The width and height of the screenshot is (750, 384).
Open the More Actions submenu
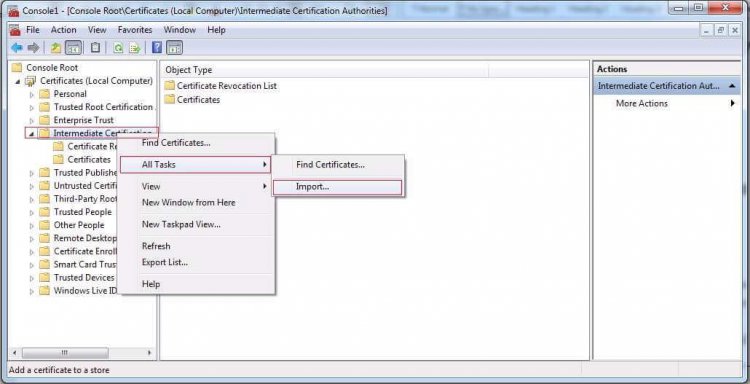(667, 103)
